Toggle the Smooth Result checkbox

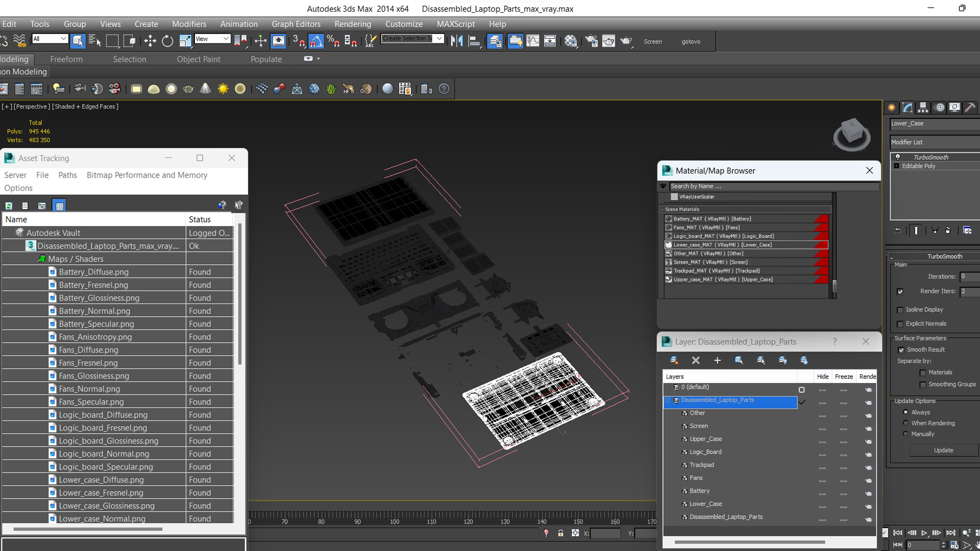[x=901, y=350]
